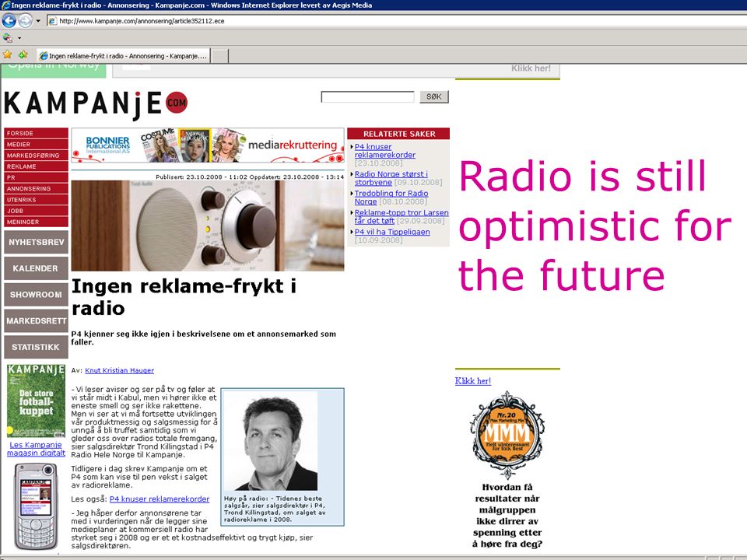Click Kampanje magazine cover thumbnail
The width and height of the screenshot is (747, 560).
tap(37, 401)
